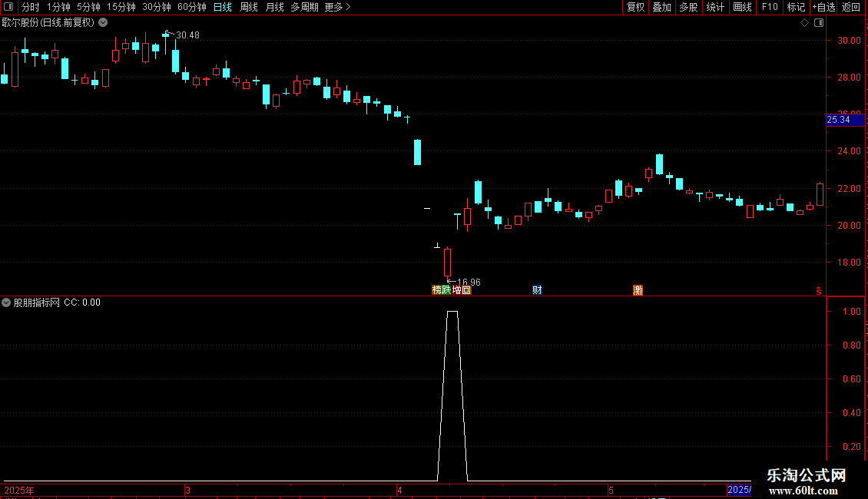Click the red S marker at chart end
The width and height of the screenshot is (868, 499).
point(819,291)
